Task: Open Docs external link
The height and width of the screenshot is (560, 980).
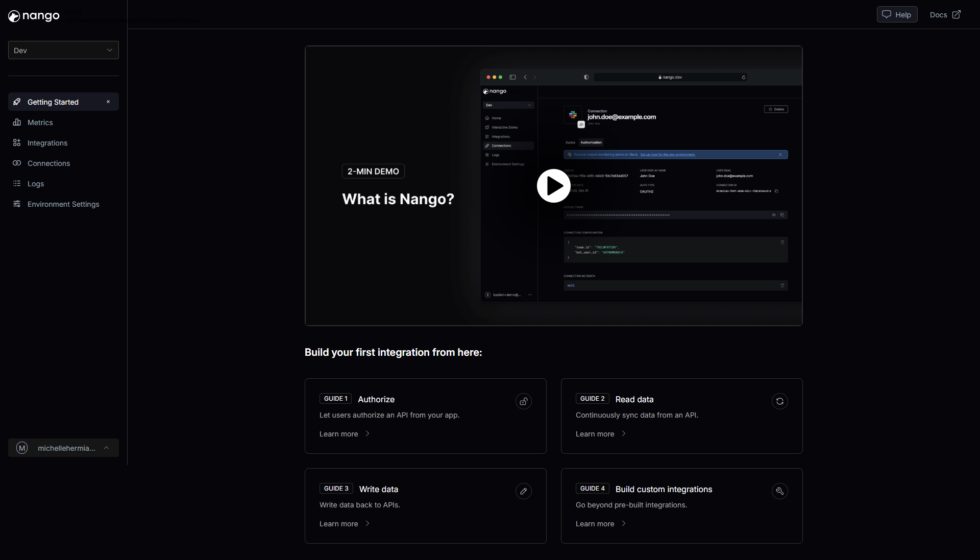Action: (945, 14)
